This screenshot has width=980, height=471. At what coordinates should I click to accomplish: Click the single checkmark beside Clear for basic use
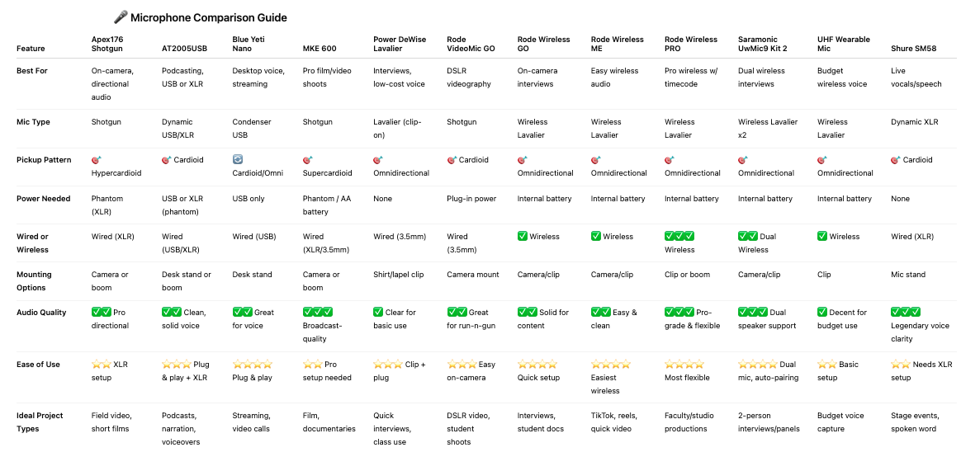coord(378,312)
